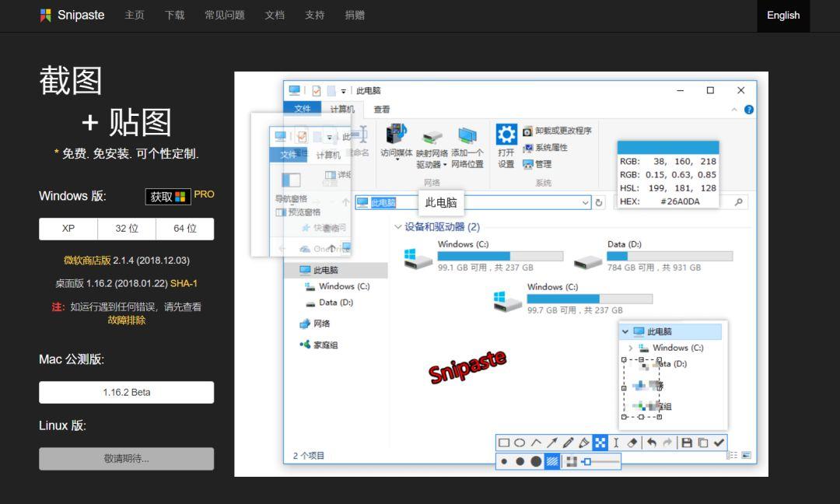Image resolution: width=840 pixels, height=504 pixels.
Task: Click 卸载或更改程序 in the ribbon
Action: [x=557, y=131]
